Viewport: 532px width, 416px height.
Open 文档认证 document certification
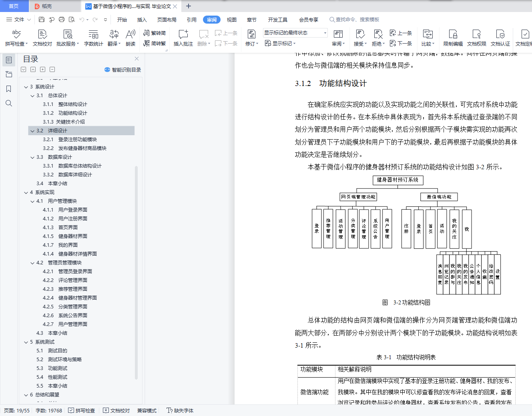click(500, 38)
